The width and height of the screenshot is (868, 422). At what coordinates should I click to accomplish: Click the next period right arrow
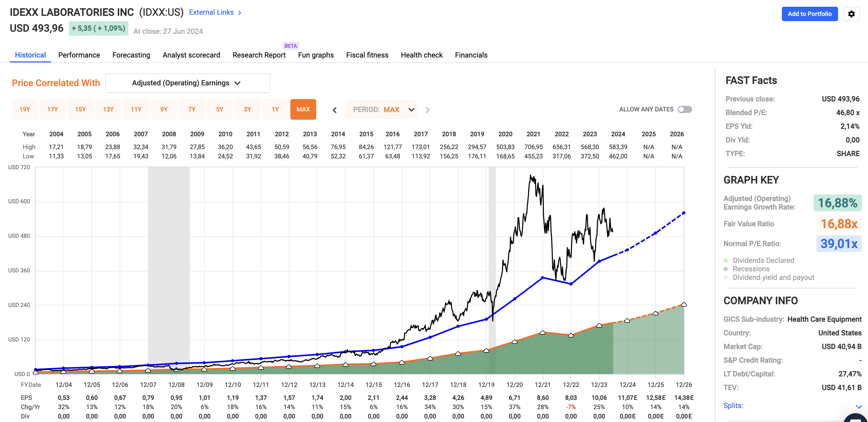428,110
